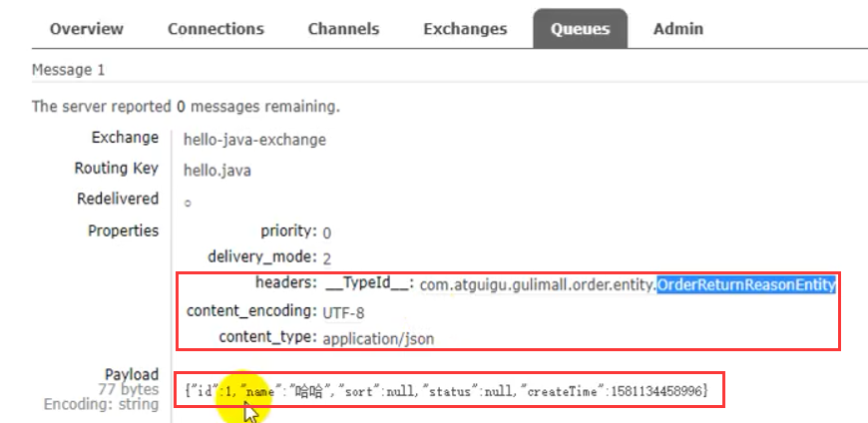The image size is (868, 423).
Task: Click the priority value 0
Action: click(x=327, y=232)
